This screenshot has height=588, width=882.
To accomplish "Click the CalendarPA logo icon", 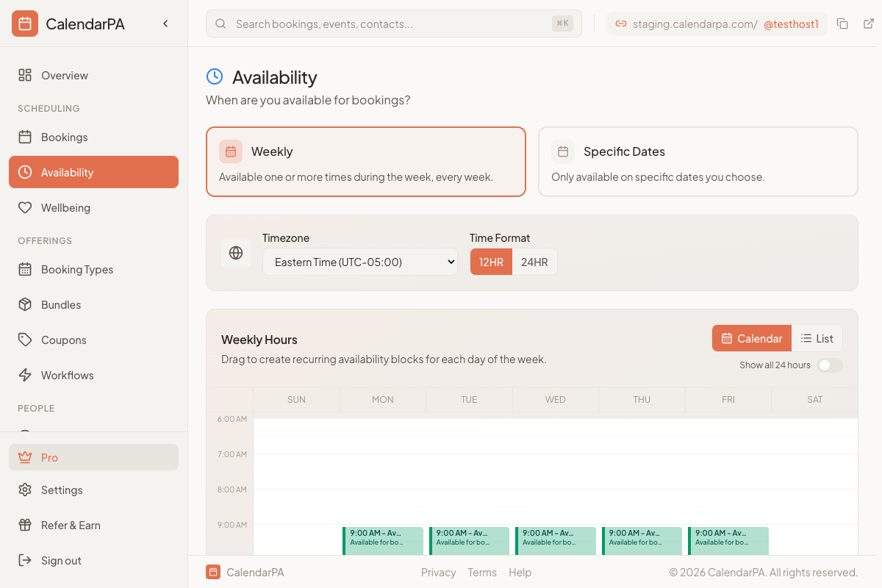I will pyautogui.click(x=24, y=23).
